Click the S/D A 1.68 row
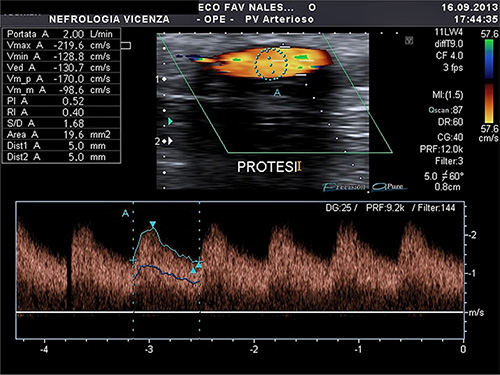 pyautogui.click(x=61, y=123)
